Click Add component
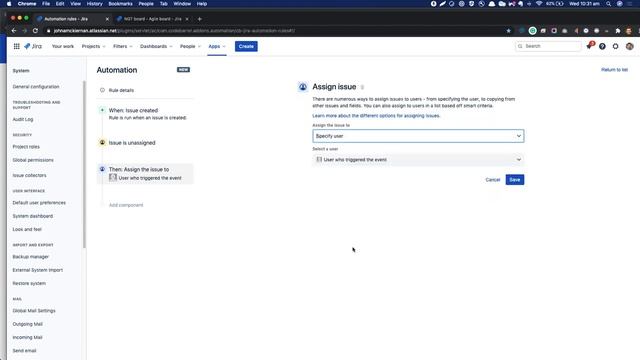The image size is (640, 360). pyautogui.click(x=126, y=205)
